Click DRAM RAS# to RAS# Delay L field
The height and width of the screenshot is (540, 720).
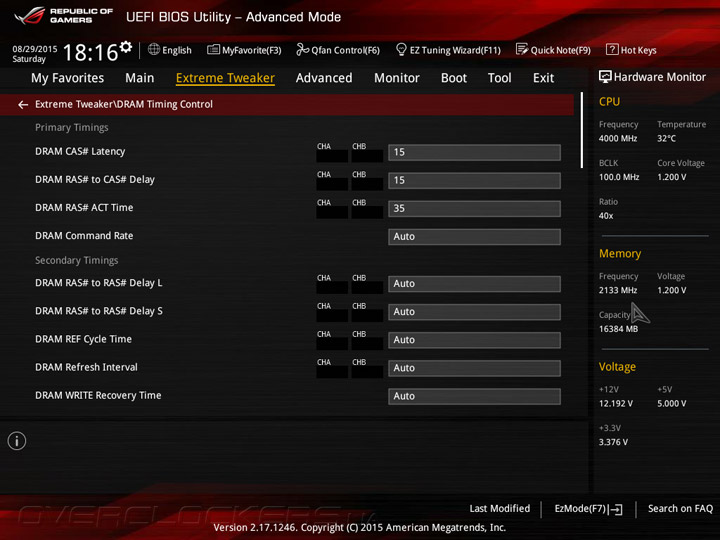tap(474, 283)
